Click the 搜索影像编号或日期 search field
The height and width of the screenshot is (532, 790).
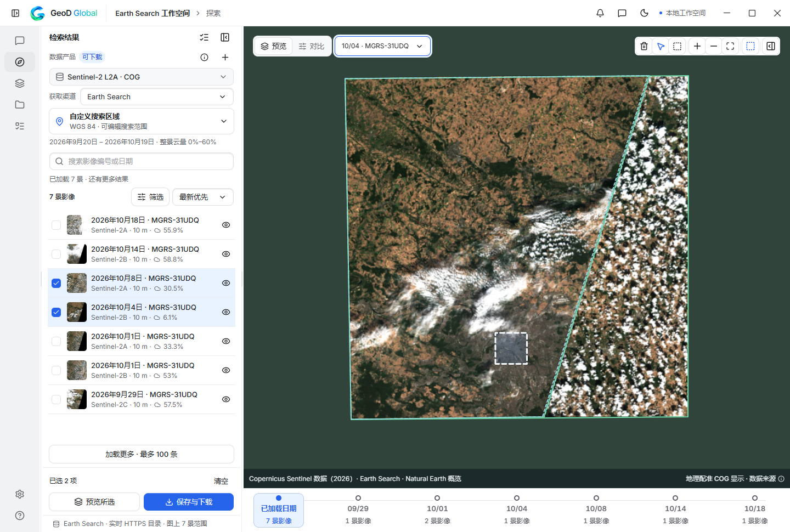tap(142, 161)
